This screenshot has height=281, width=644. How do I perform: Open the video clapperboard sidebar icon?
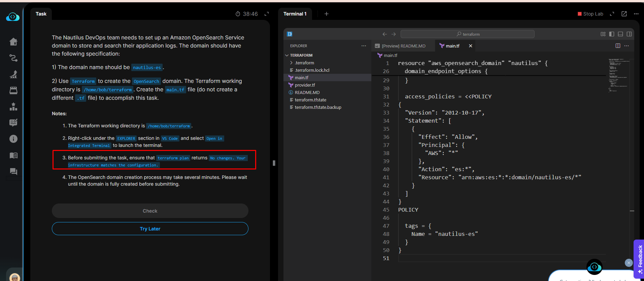[x=13, y=90]
